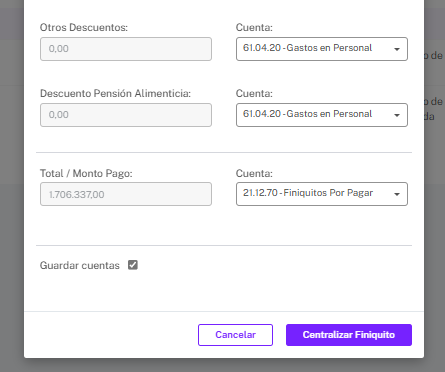Click the Otros Descuentos label
This screenshot has height=372, width=445.
click(x=84, y=27)
